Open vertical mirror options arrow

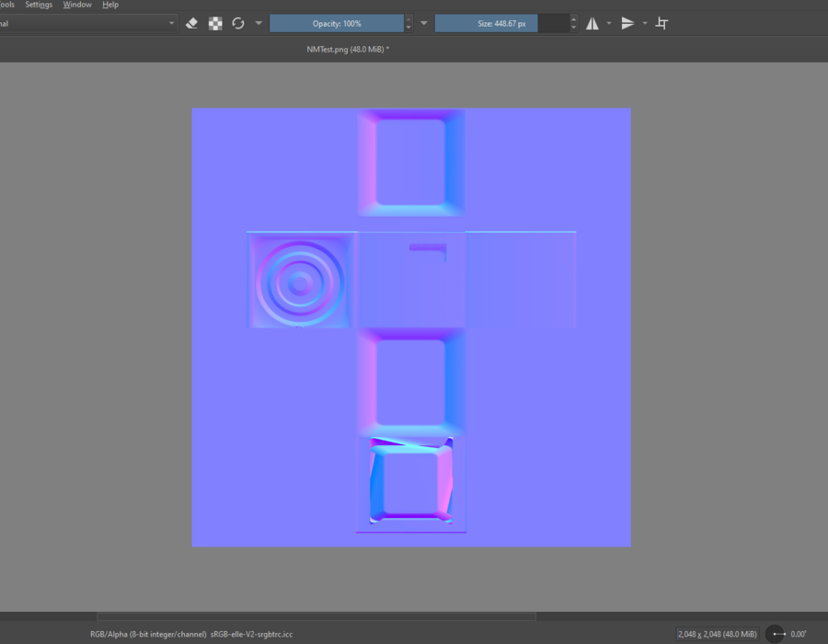point(645,23)
